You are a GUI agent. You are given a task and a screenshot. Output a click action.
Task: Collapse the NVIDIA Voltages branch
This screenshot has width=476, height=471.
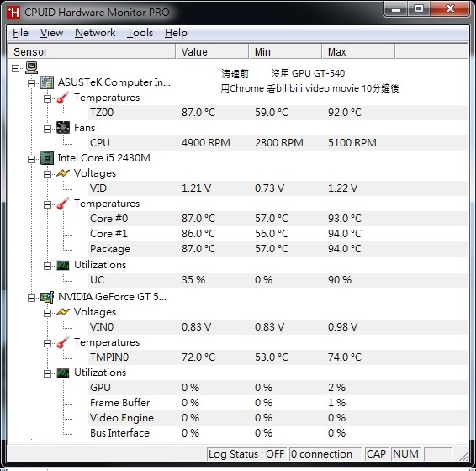[x=47, y=313]
